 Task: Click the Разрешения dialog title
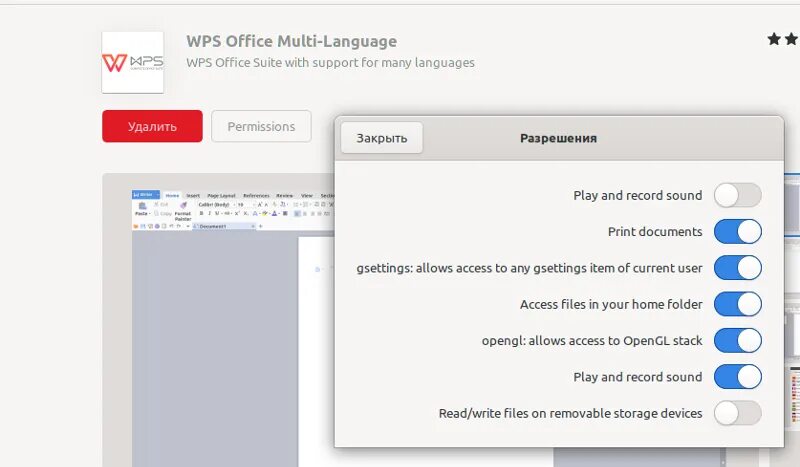558,138
